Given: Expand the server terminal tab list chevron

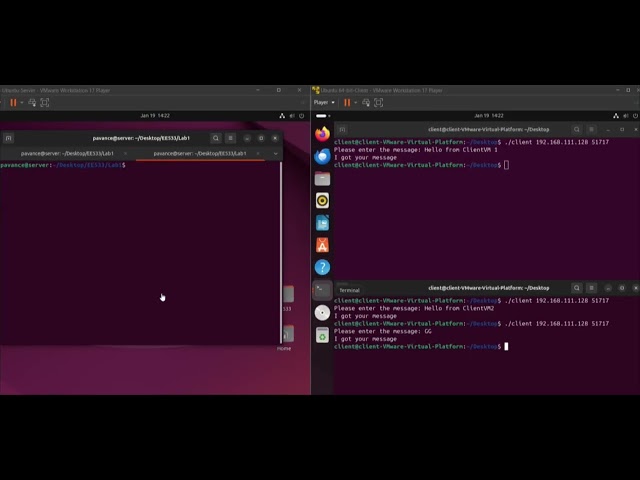Looking at the screenshot, I should coord(275,153).
